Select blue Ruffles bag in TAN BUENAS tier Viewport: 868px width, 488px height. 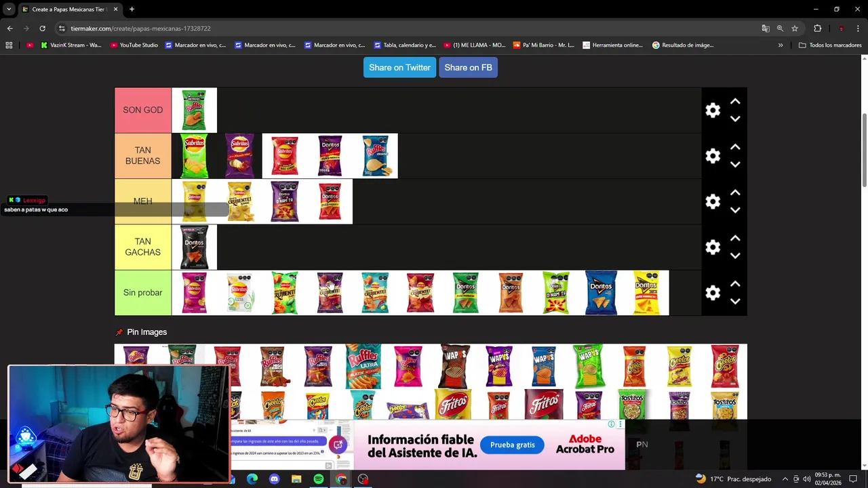(x=375, y=156)
